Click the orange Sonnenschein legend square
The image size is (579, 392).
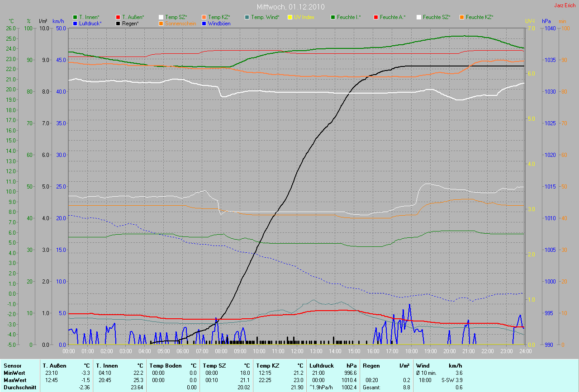tap(161, 23)
